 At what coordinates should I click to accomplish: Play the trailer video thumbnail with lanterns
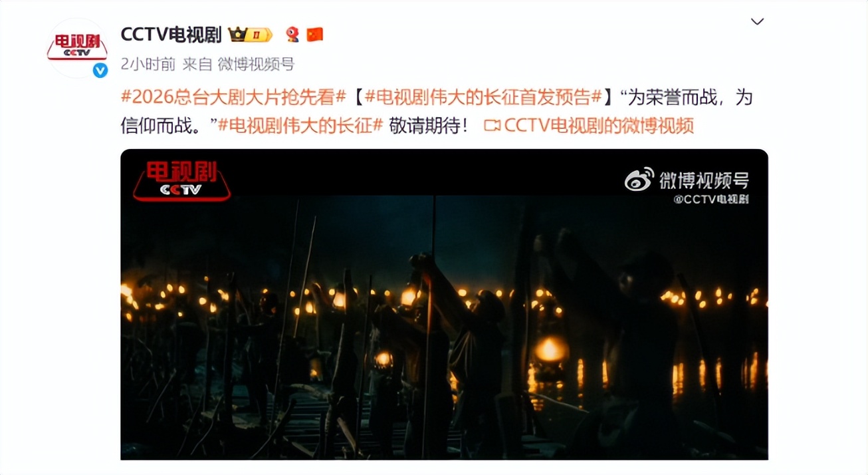(444, 304)
